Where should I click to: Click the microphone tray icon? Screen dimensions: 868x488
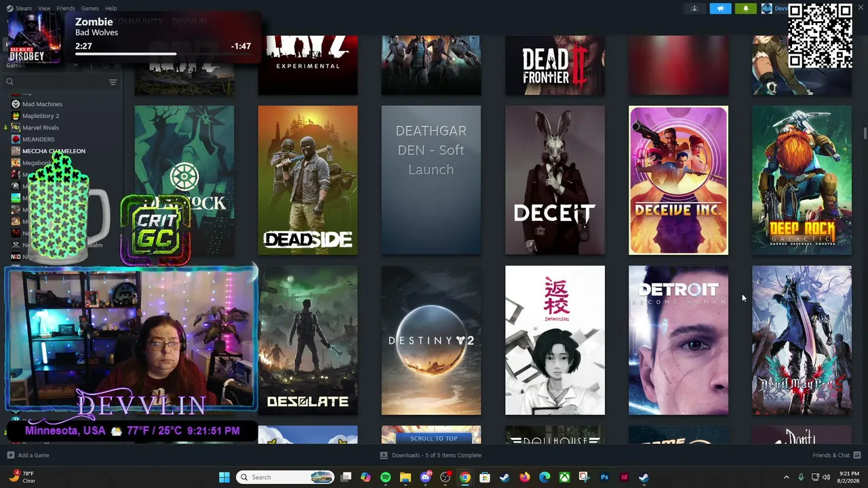[801, 477]
